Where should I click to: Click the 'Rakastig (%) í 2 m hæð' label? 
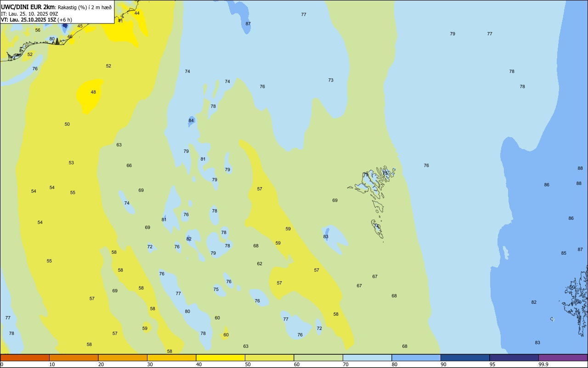(85, 7)
